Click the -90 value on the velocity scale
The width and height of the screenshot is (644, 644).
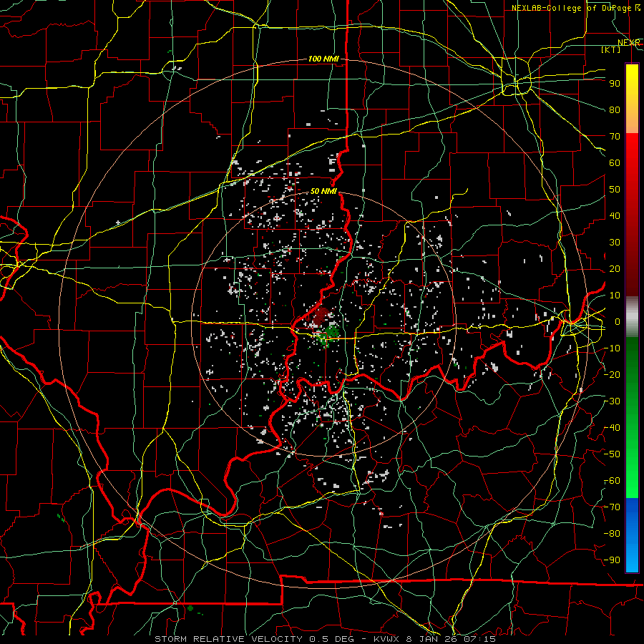(x=613, y=560)
